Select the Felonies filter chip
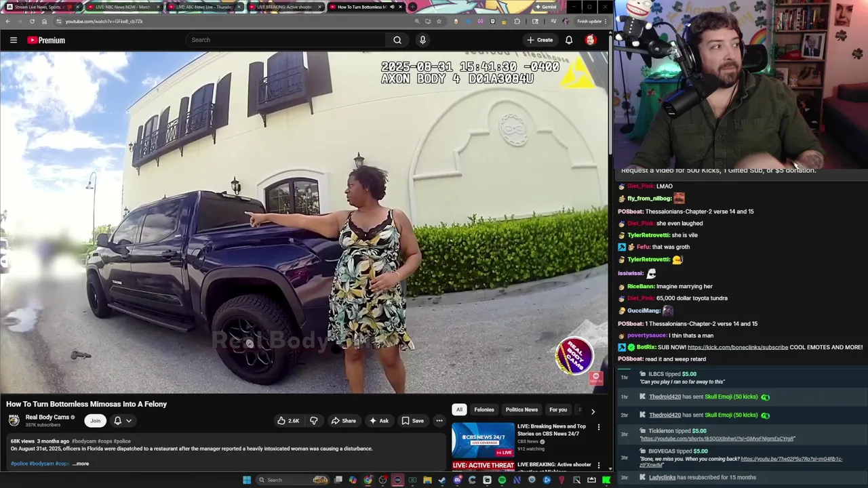Image resolution: width=868 pixels, height=488 pixels. tap(484, 409)
